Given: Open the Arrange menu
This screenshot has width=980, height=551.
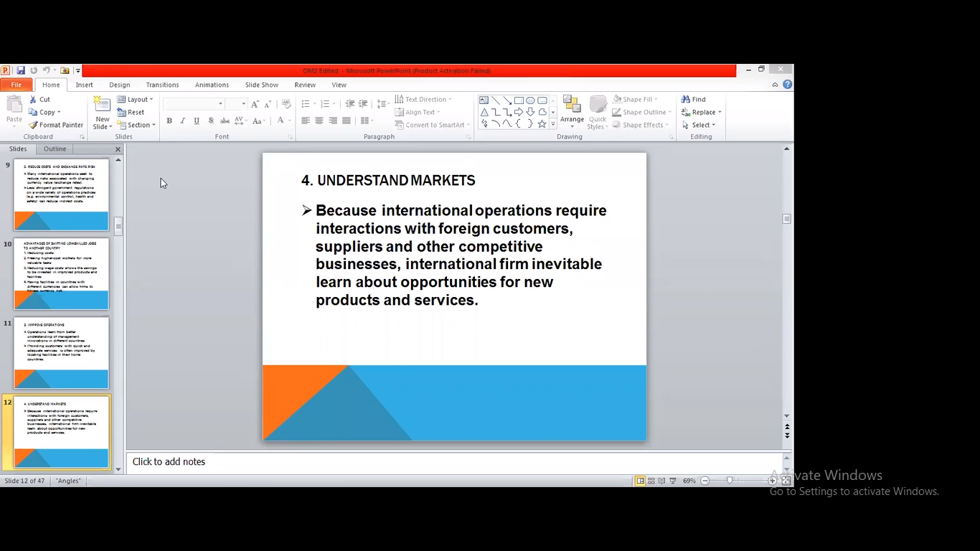Looking at the screenshot, I should pyautogui.click(x=572, y=113).
